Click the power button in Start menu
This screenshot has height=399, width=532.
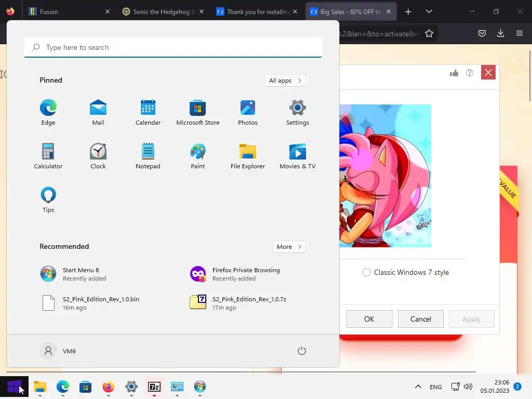pyautogui.click(x=302, y=351)
